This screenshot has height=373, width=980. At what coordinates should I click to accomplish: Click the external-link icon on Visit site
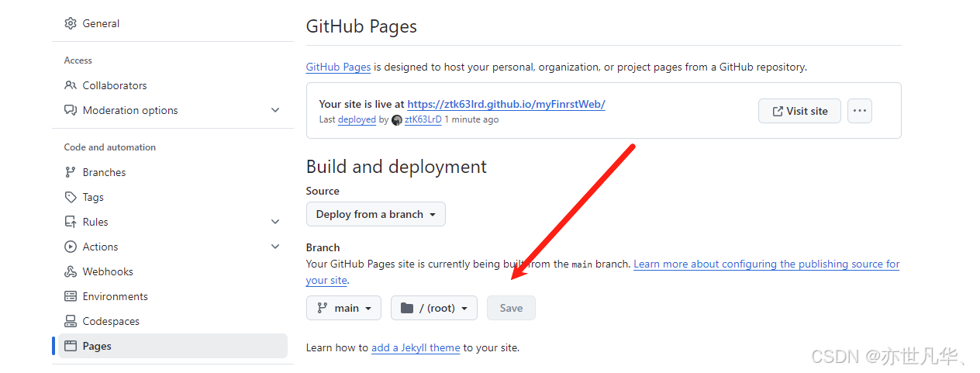coord(778,111)
